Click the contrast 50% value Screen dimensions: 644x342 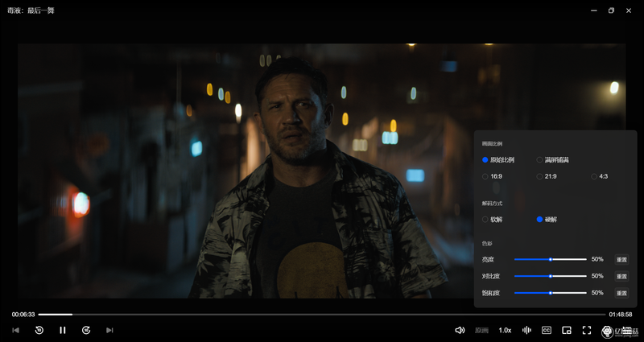point(597,276)
